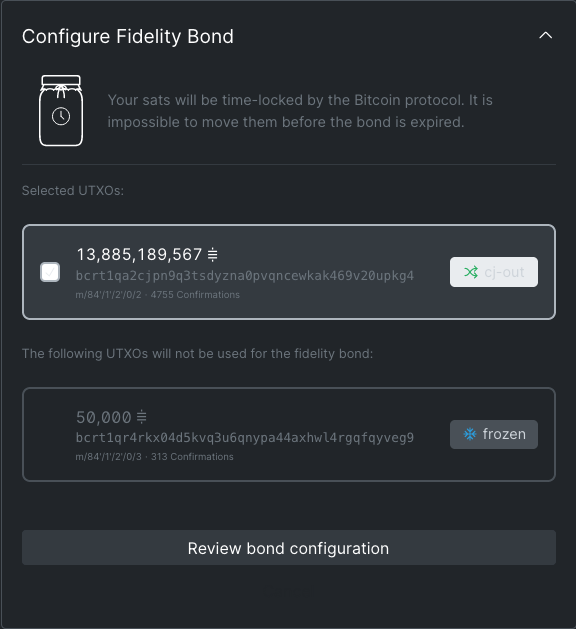
Task: Click derivation path m/84'/1'/2'/0/2
Action: coord(109,295)
